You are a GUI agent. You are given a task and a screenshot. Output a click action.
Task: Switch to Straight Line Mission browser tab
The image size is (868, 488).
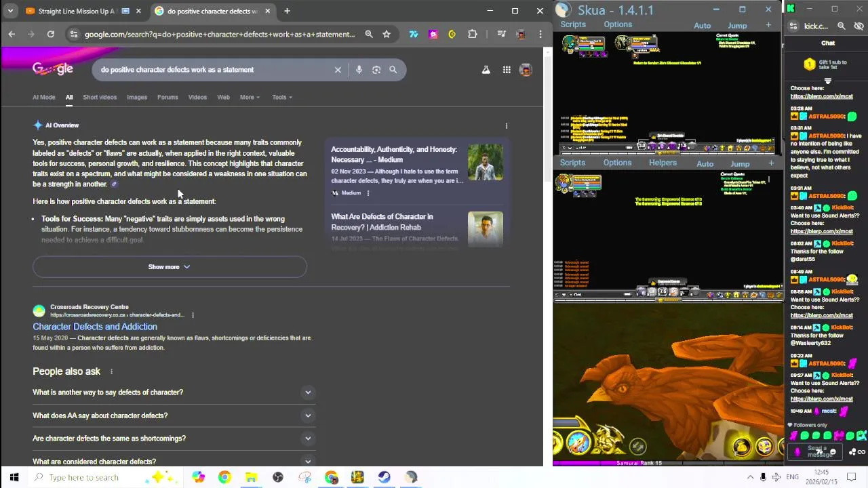coord(78,11)
